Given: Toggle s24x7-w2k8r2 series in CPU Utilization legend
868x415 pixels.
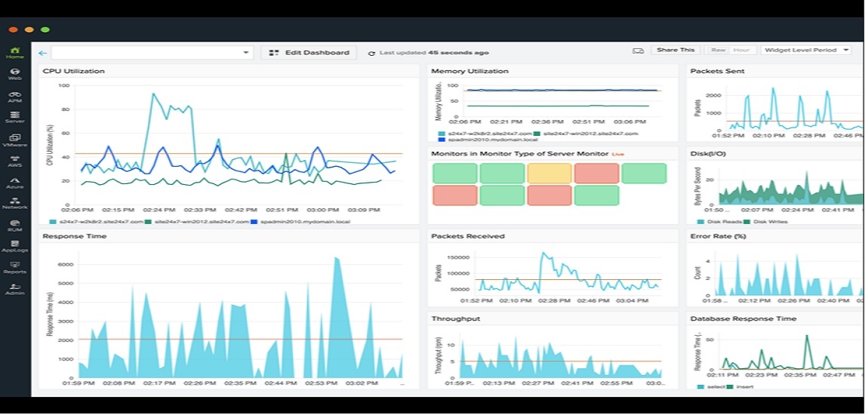Looking at the screenshot, I should point(96,221).
